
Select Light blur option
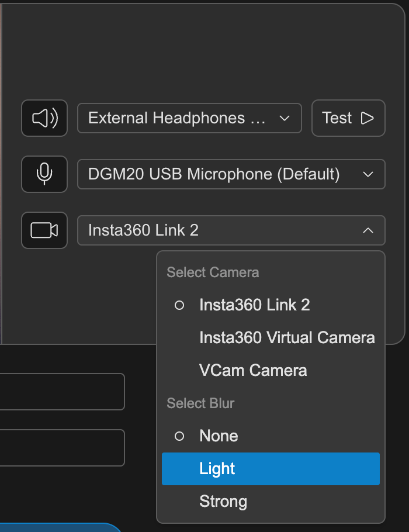click(x=271, y=468)
